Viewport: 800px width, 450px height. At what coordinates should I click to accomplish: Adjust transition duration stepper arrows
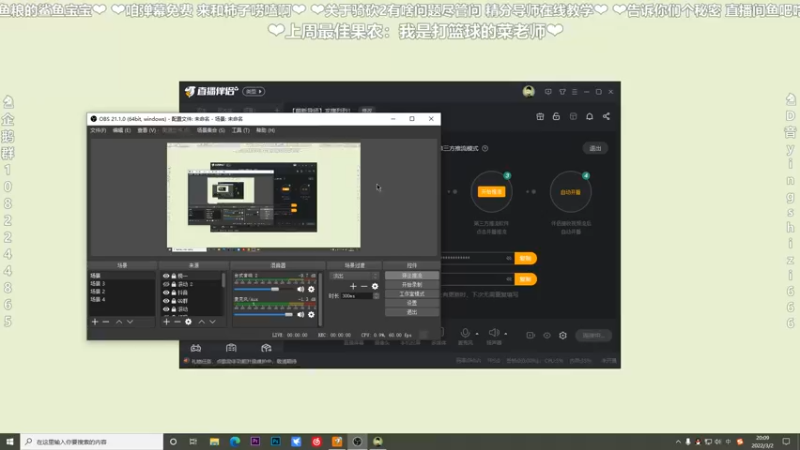(x=376, y=296)
